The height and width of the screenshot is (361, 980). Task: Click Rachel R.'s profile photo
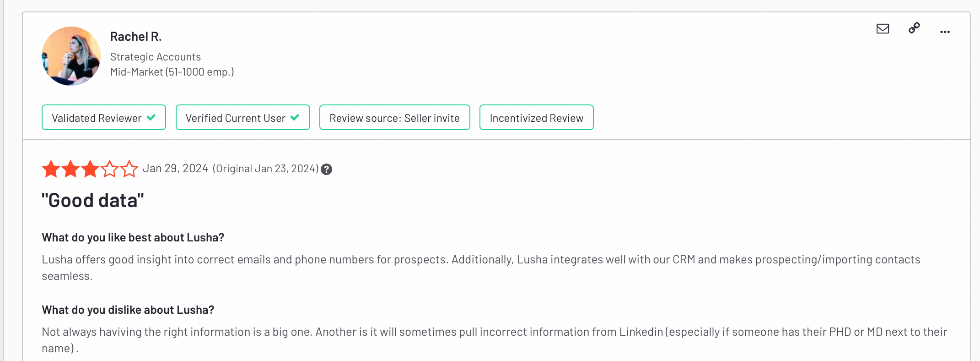tap(71, 56)
